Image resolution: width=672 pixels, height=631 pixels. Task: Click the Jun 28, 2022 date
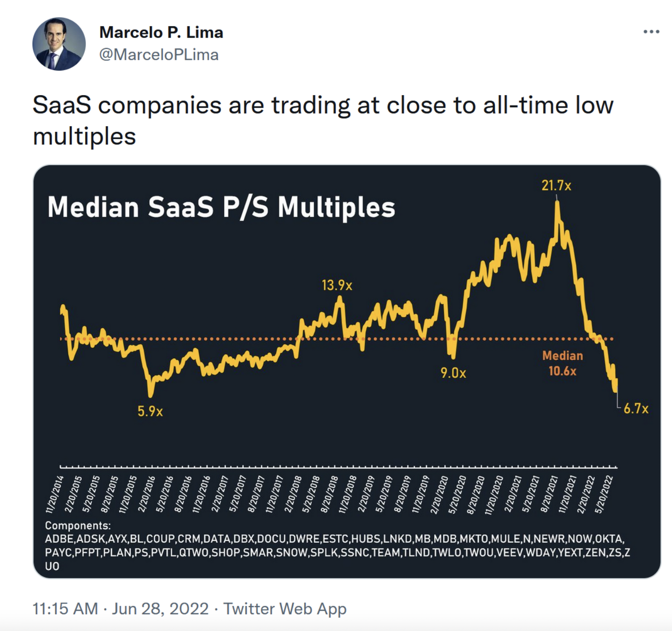(160, 609)
